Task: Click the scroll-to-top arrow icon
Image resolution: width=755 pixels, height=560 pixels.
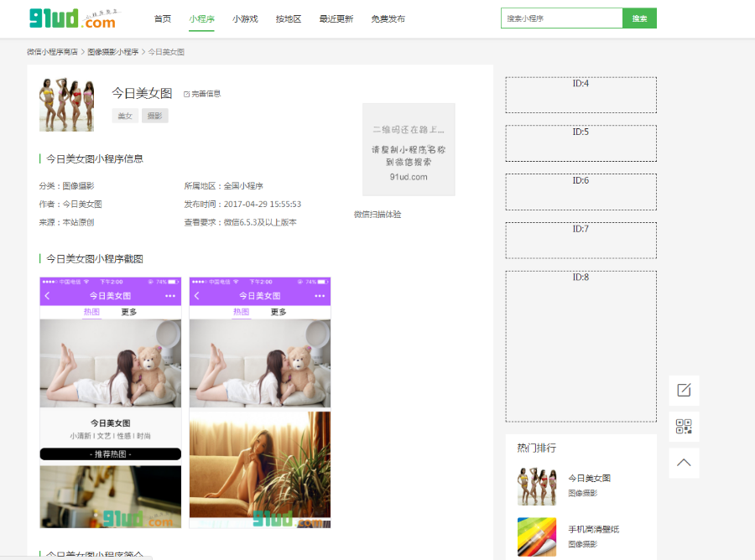Action: coord(684,463)
